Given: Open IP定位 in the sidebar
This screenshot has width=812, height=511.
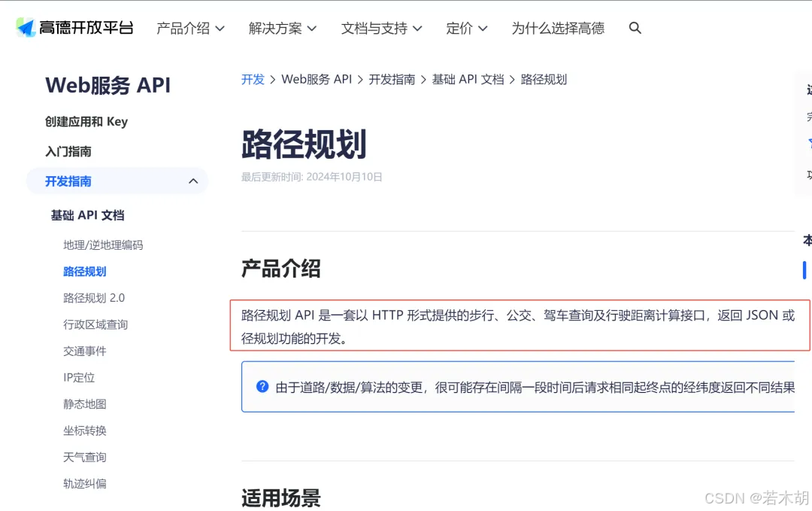Looking at the screenshot, I should click(x=79, y=377).
